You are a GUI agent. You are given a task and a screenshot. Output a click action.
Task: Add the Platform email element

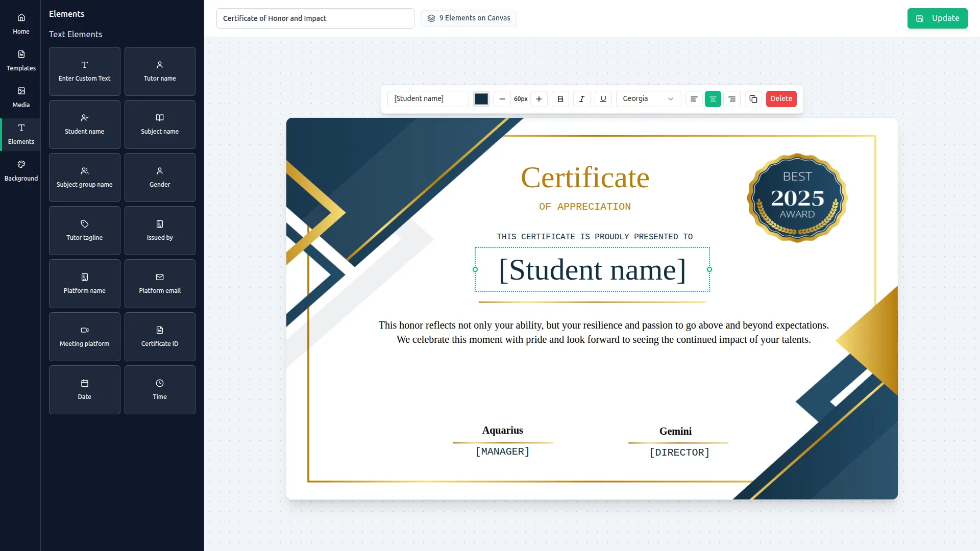click(160, 284)
